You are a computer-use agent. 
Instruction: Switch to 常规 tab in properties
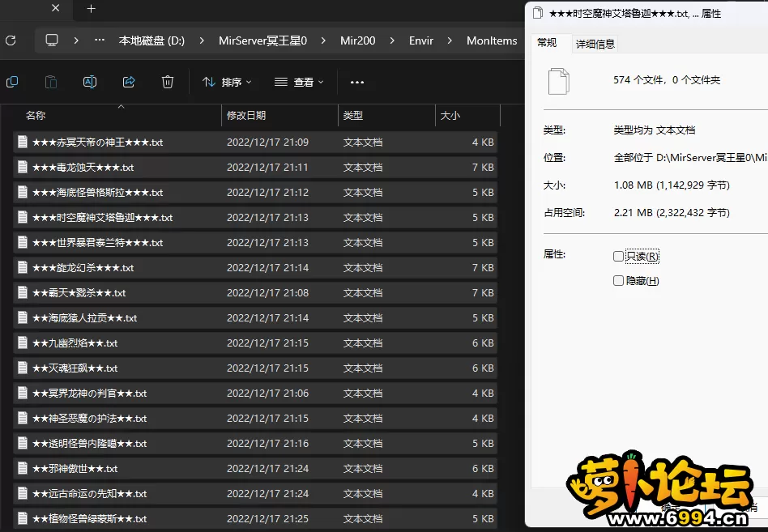(547, 43)
